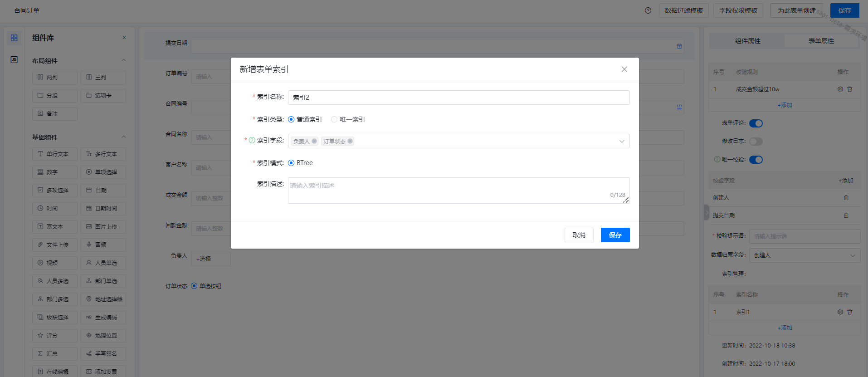Delete the 创建人 validation field
This screenshot has height=377, width=868.
coord(846,198)
